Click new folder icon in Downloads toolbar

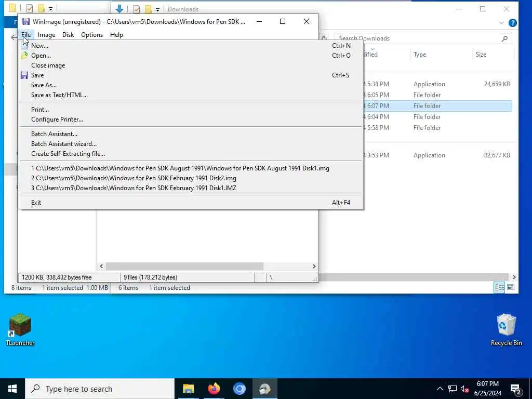[x=148, y=9]
